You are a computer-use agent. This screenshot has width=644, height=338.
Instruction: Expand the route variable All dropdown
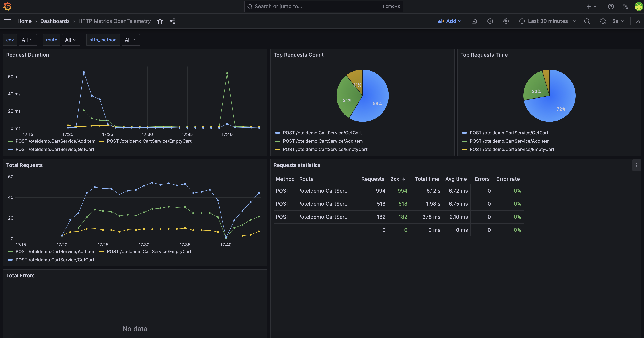71,40
